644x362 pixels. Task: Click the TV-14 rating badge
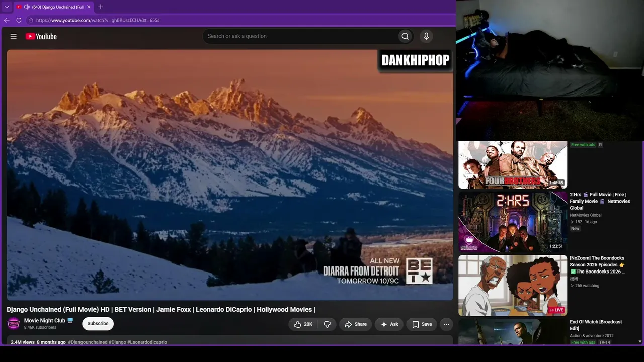coord(604,342)
